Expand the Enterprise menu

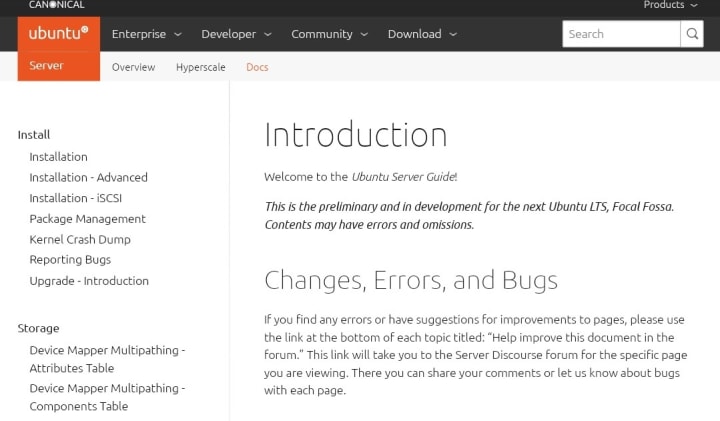point(146,34)
